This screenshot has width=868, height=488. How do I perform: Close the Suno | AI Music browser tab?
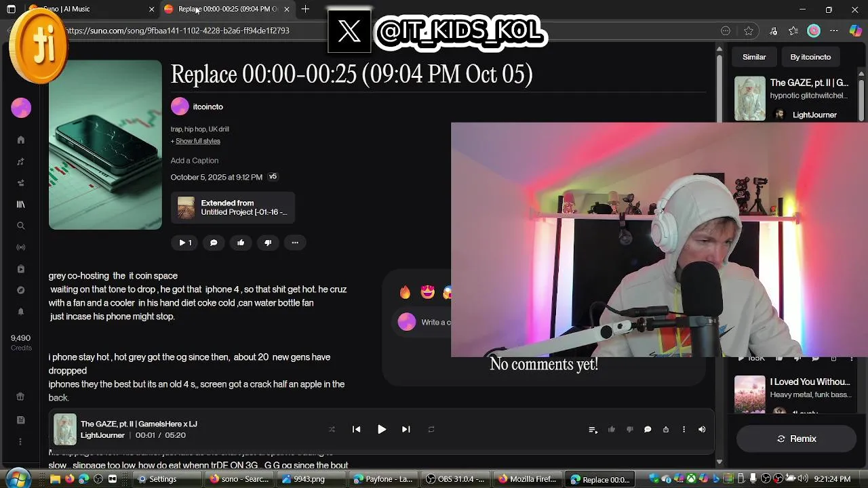pos(151,9)
